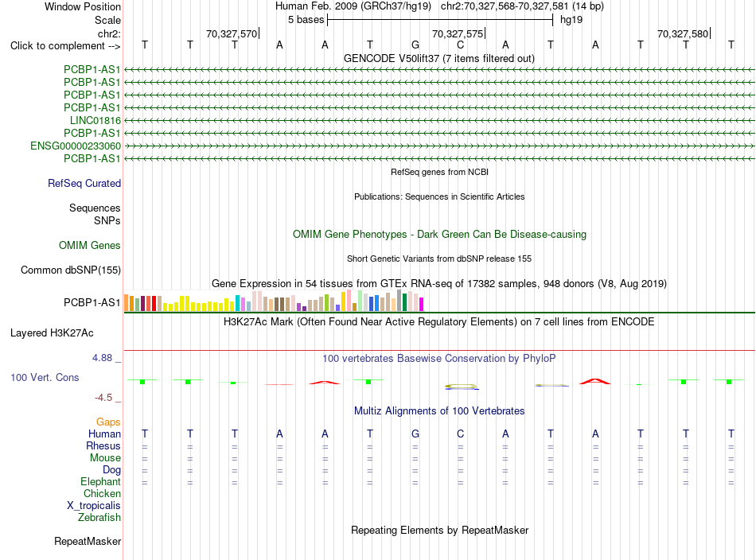756x560 pixels.
Task: Click the Dog species label
Action: tap(111, 470)
